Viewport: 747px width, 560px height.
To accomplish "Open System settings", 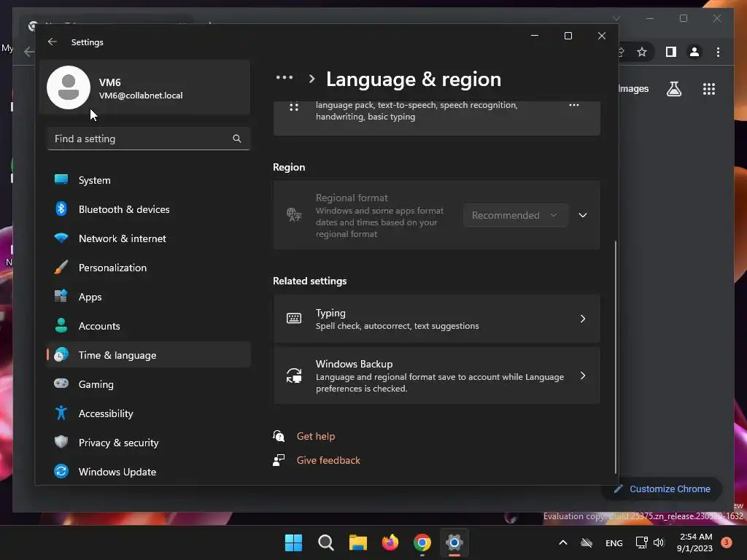I will point(148,180).
